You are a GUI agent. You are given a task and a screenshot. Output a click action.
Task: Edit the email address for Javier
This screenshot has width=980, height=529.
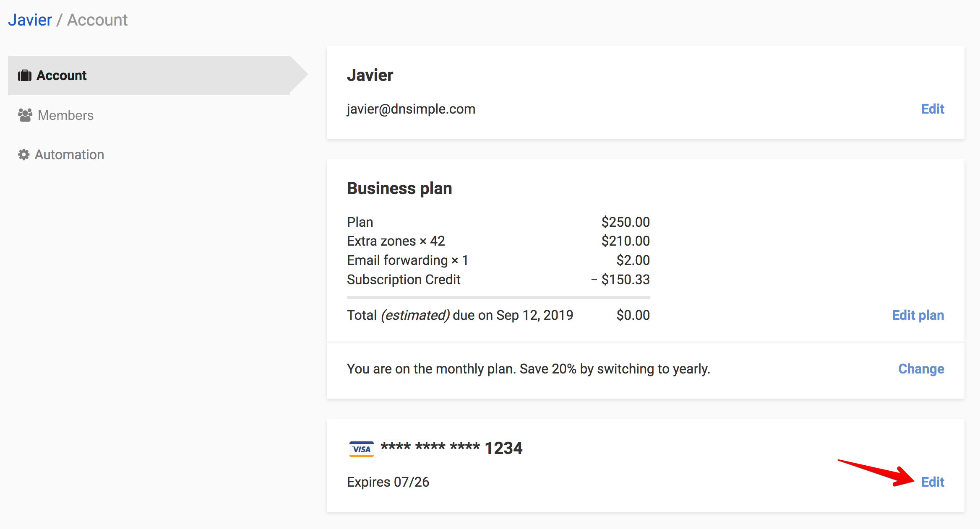pyautogui.click(x=932, y=109)
